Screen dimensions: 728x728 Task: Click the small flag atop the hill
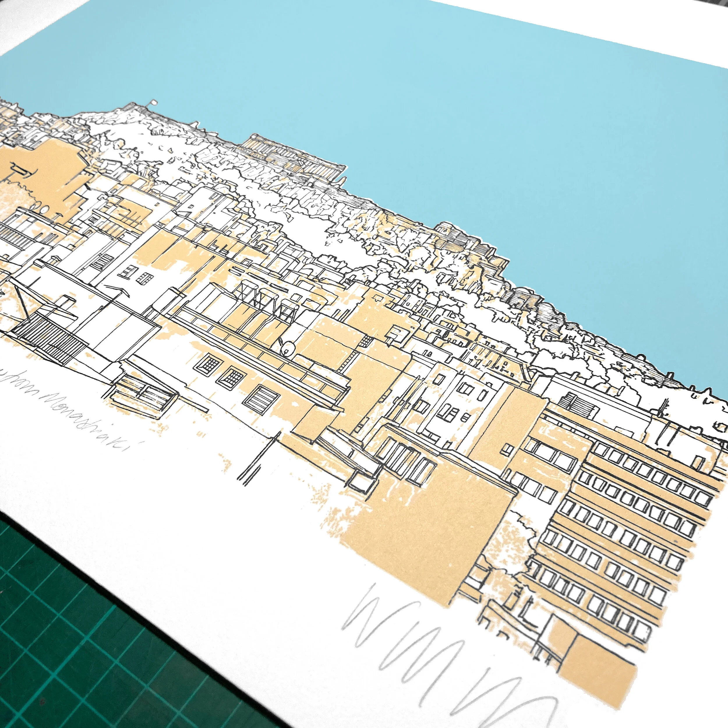pos(154,103)
